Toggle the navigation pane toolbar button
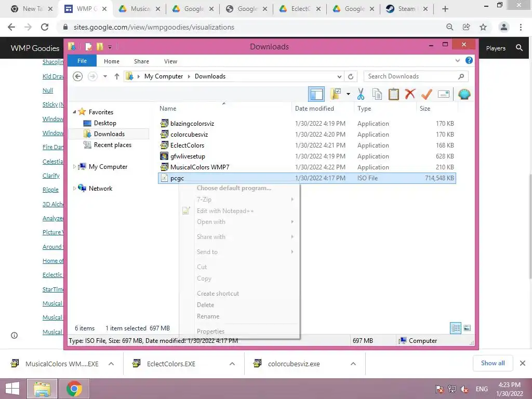Viewport: 532px width, 399px height. (316, 94)
